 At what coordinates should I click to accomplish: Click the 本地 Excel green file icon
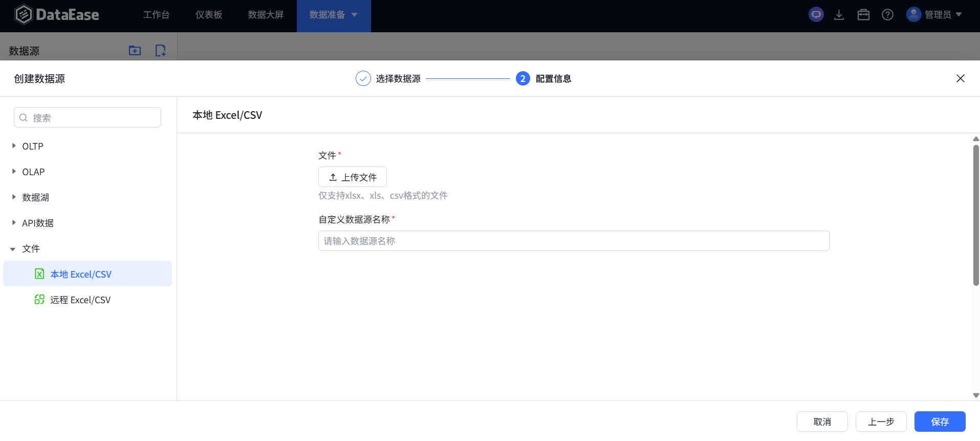39,274
